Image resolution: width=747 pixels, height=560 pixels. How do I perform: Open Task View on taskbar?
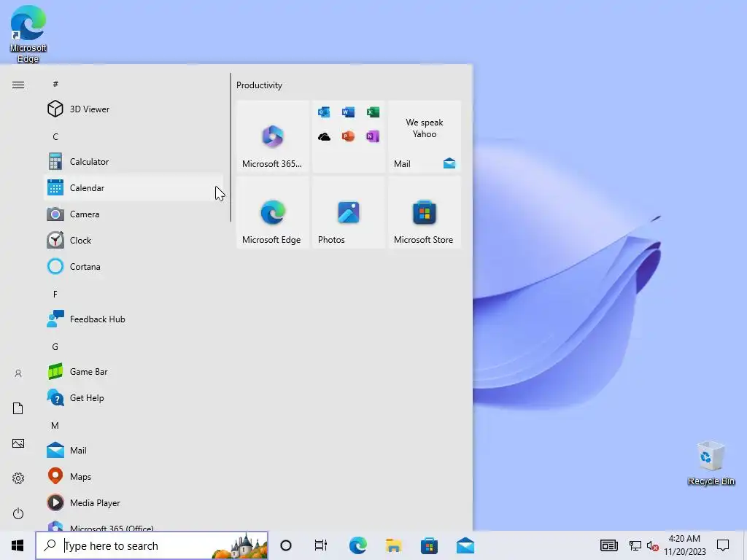[x=321, y=545]
